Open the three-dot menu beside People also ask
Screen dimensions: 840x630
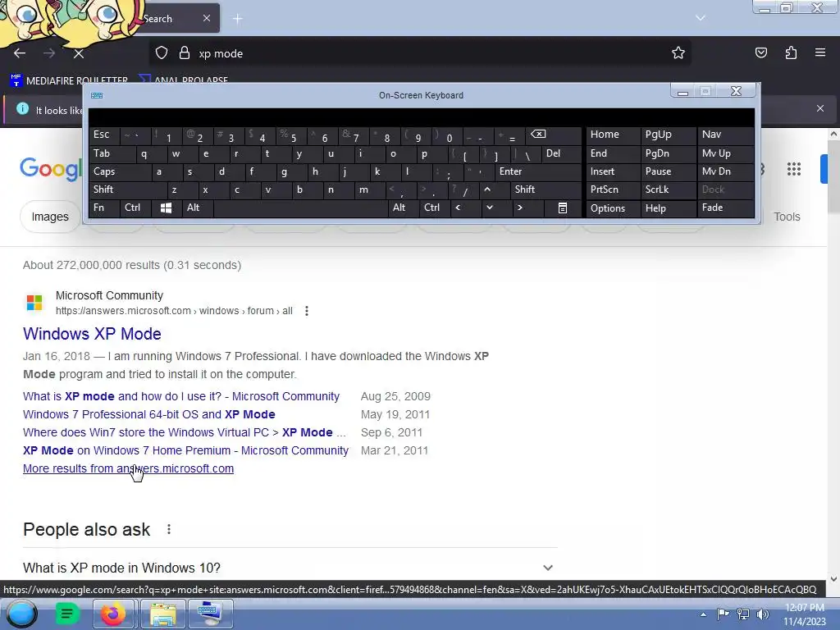[x=169, y=529]
